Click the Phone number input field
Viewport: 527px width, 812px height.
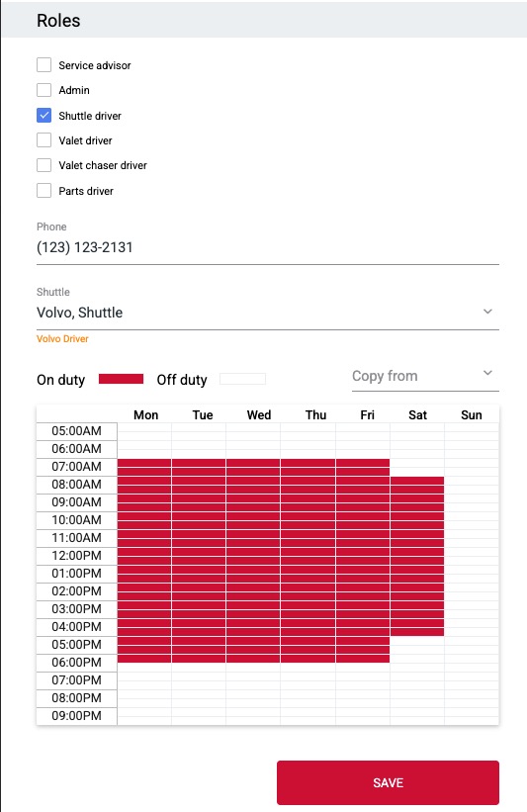(268, 247)
